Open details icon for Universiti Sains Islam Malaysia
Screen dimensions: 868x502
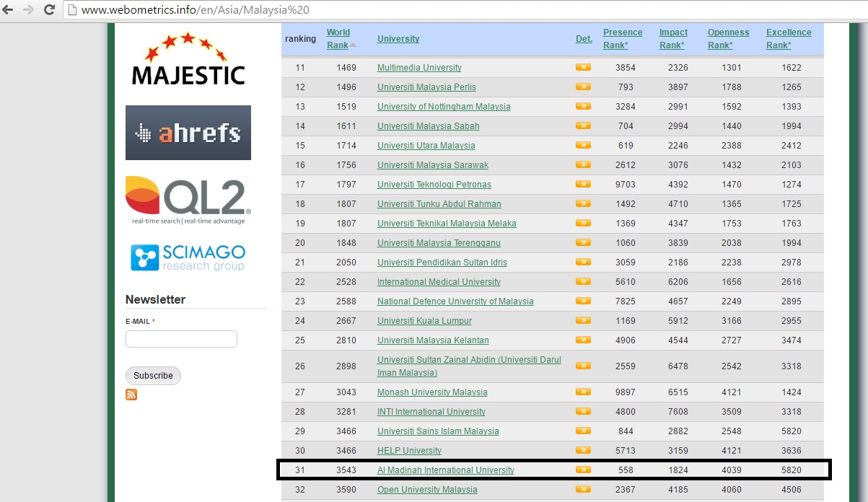583,431
